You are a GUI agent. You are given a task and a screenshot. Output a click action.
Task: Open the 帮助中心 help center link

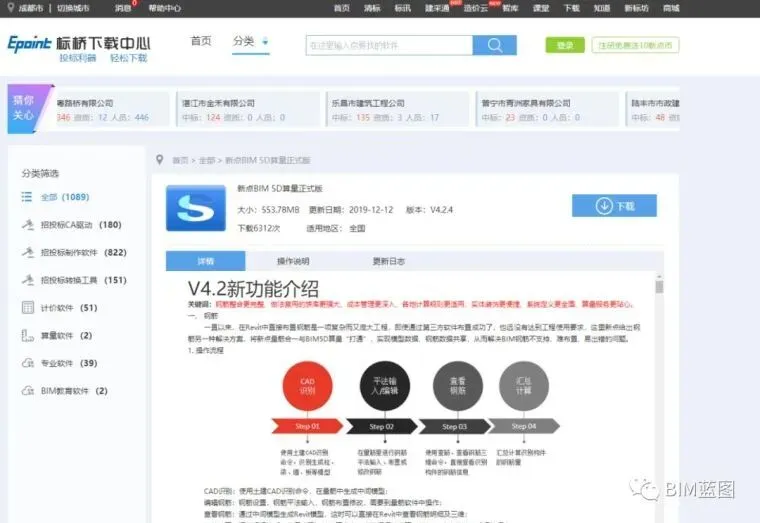(x=165, y=8)
